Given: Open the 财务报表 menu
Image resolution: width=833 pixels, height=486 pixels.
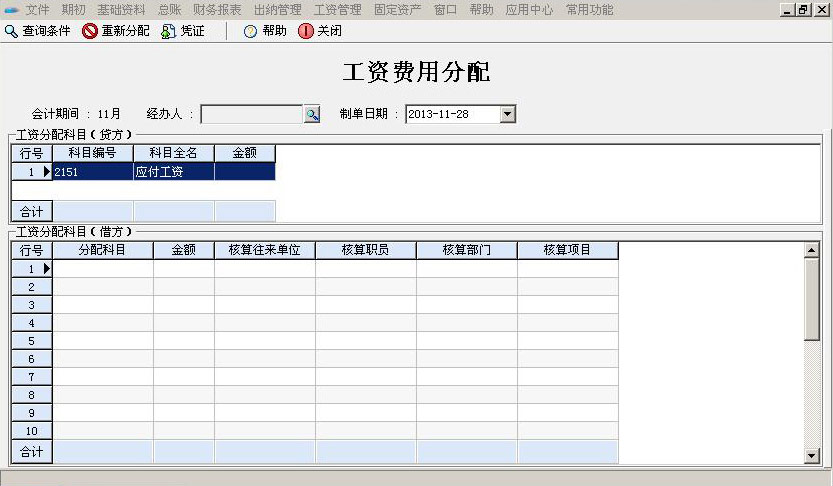Looking at the screenshot, I should [217, 9].
